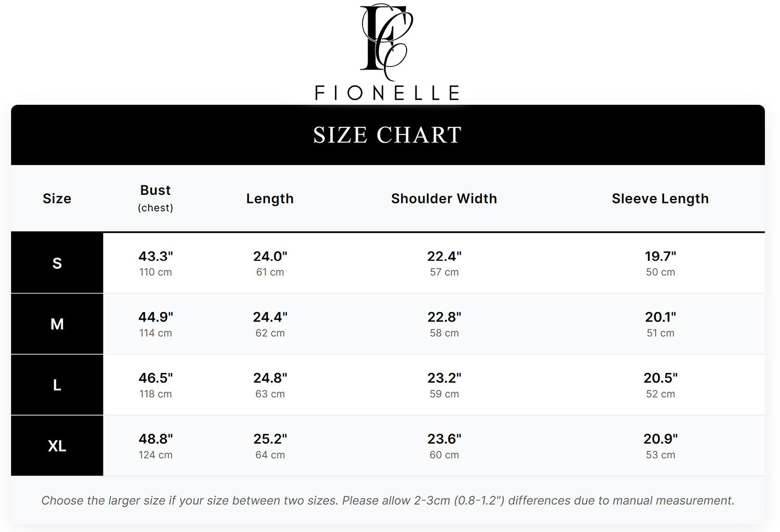Click the S size row label
The height and width of the screenshot is (532, 780).
[x=57, y=263]
